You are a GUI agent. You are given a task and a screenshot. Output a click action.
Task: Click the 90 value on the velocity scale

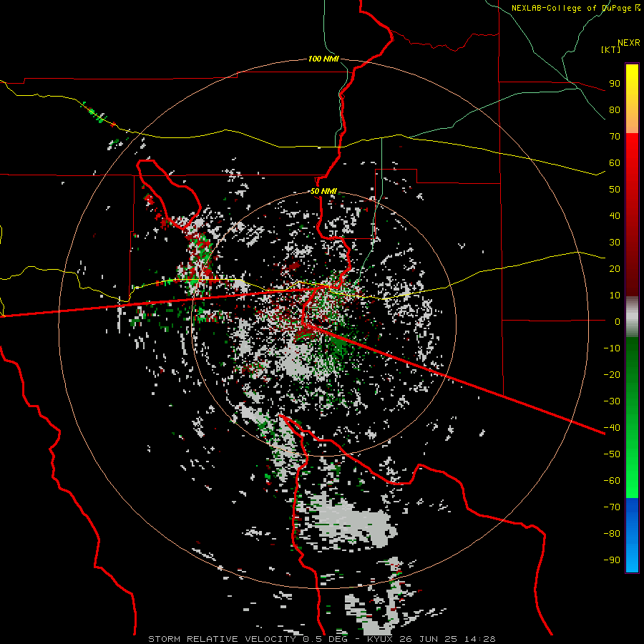(615, 84)
